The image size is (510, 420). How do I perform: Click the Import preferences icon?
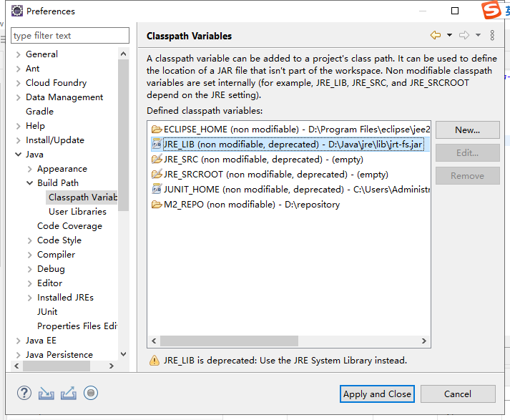point(46,393)
